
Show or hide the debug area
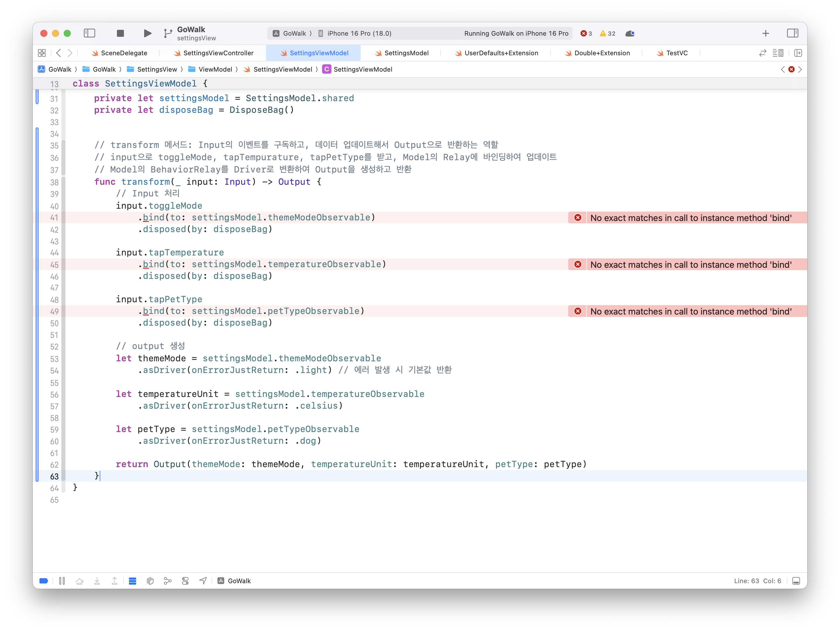796,581
